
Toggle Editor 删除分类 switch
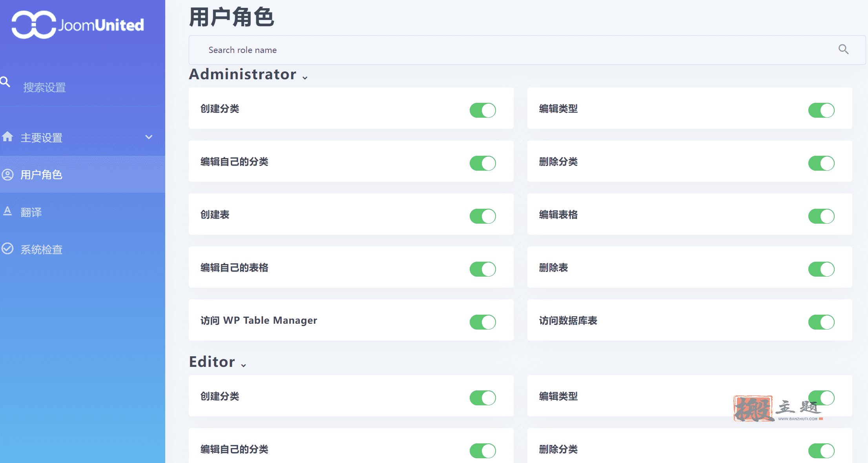pos(821,451)
